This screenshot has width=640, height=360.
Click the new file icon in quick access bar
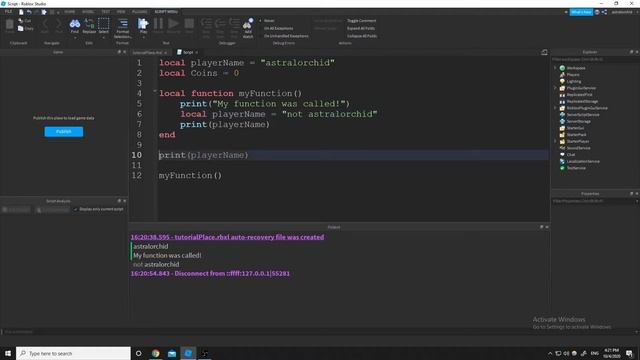click(x=21, y=12)
